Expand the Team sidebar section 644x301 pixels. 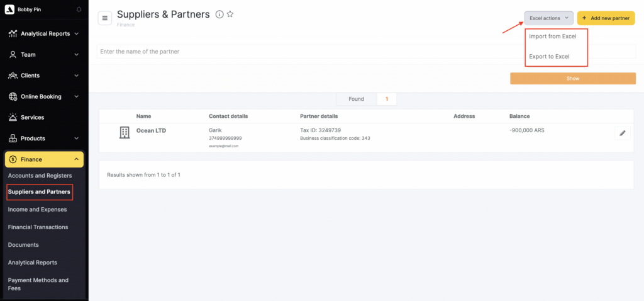click(x=44, y=55)
